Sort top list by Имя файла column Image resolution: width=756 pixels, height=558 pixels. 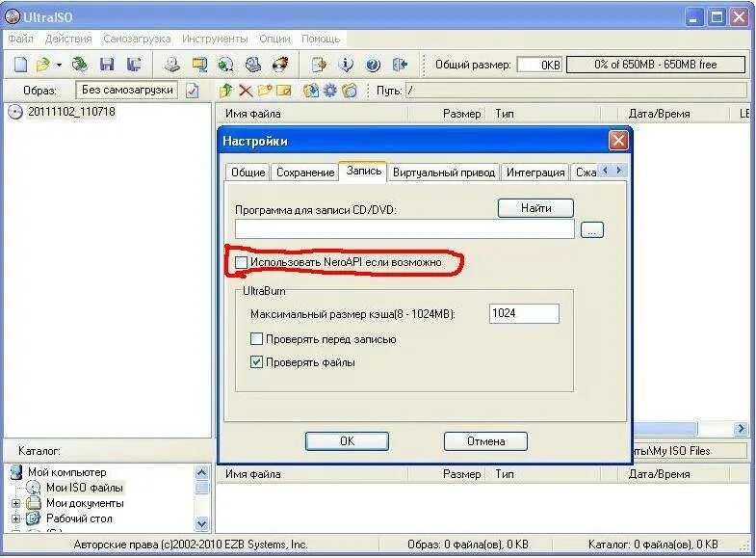click(x=311, y=114)
